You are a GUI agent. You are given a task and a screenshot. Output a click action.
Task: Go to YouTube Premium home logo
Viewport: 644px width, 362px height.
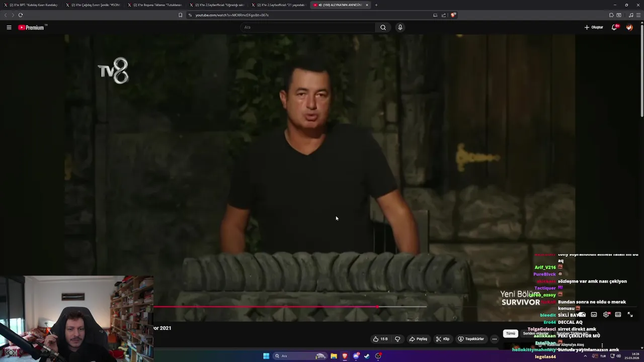(x=32, y=28)
